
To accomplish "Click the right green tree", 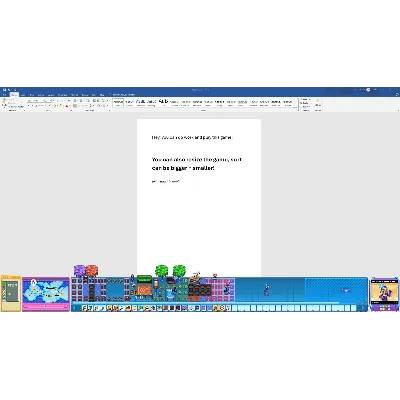I will [179, 271].
